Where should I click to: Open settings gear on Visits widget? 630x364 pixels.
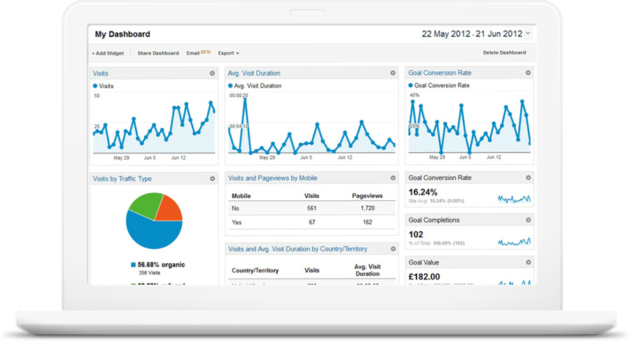coord(212,73)
